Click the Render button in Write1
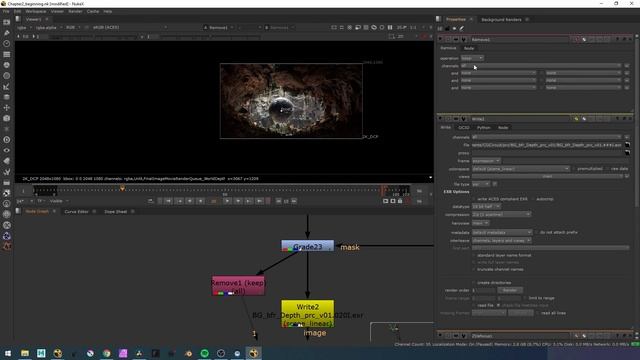This screenshot has width=640, height=360. click(x=510, y=290)
